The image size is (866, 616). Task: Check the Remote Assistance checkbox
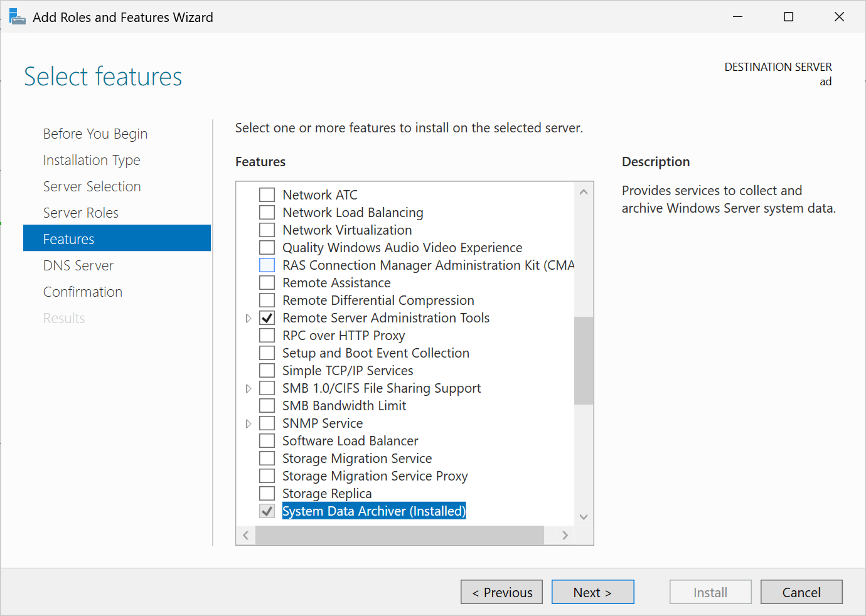267,282
